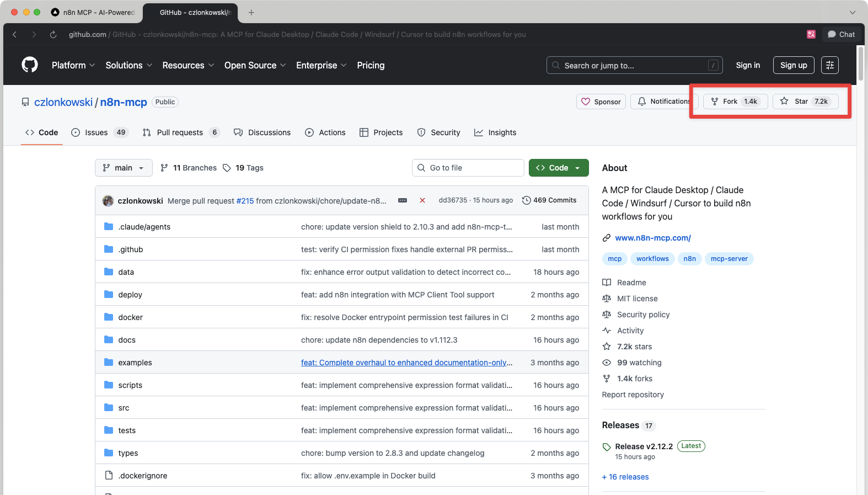This screenshot has height=495, width=868.
Task: Open the .dockerignore file
Action: (x=143, y=476)
